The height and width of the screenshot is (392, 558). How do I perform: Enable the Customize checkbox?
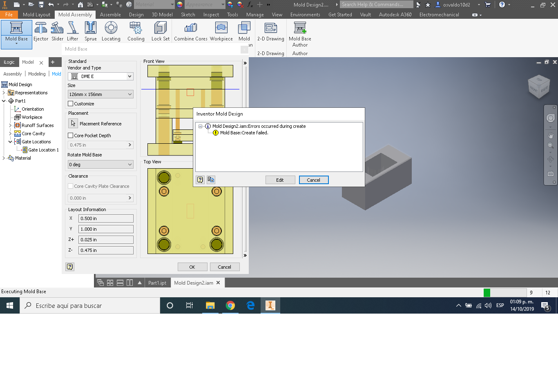(x=71, y=104)
